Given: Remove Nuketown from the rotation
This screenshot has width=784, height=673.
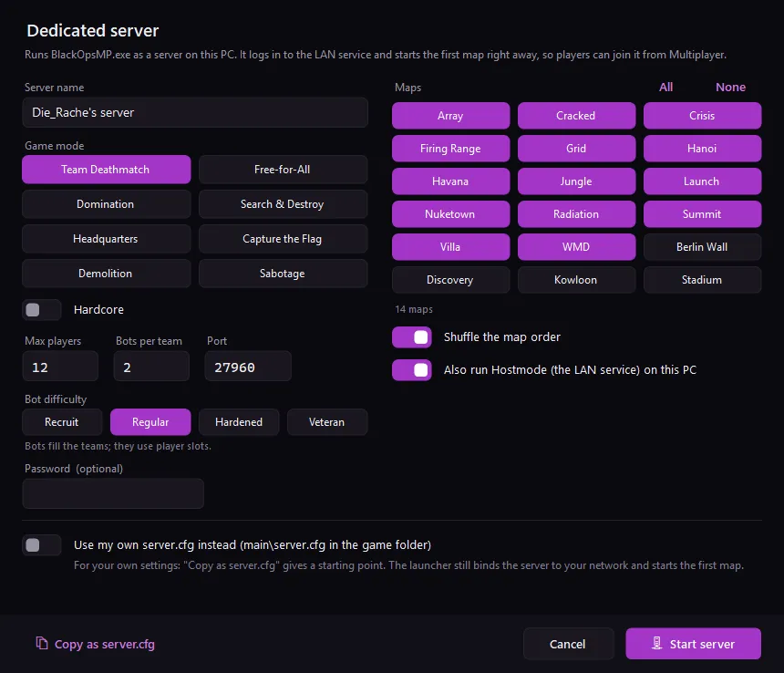Looking at the screenshot, I should pyautogui.click(x=450, y=214).
